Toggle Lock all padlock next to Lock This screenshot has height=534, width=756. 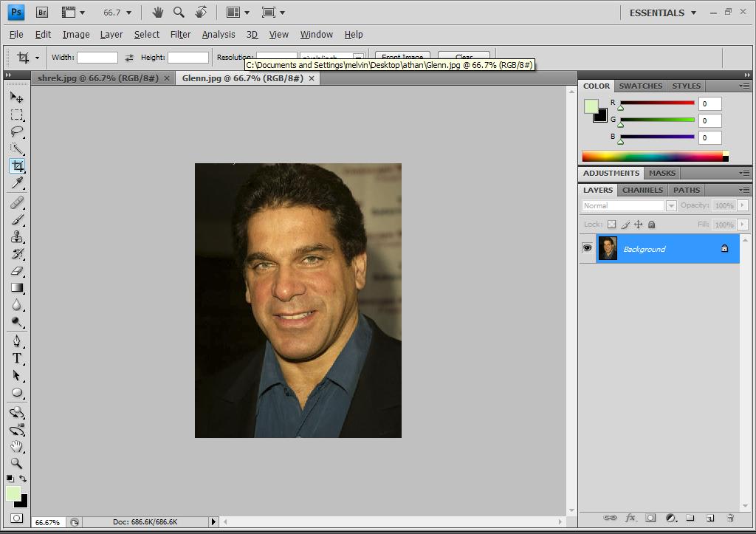pos(651,225)
